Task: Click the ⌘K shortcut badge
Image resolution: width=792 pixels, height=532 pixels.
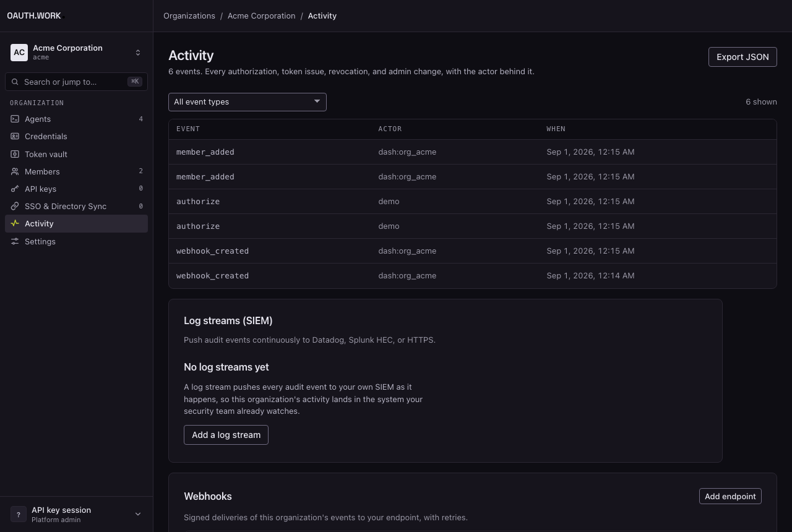Action: point(135,82)
